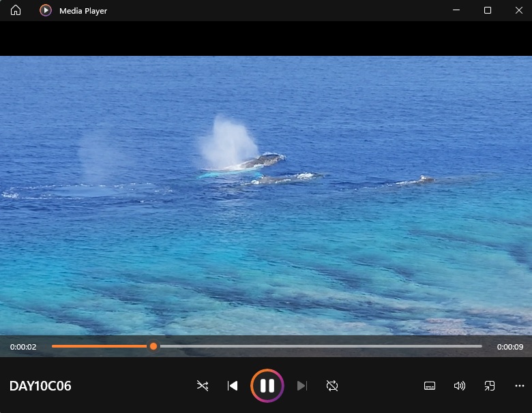532x413 pixels.
Task: Switch to mini player view
Action: click(490, 386)
